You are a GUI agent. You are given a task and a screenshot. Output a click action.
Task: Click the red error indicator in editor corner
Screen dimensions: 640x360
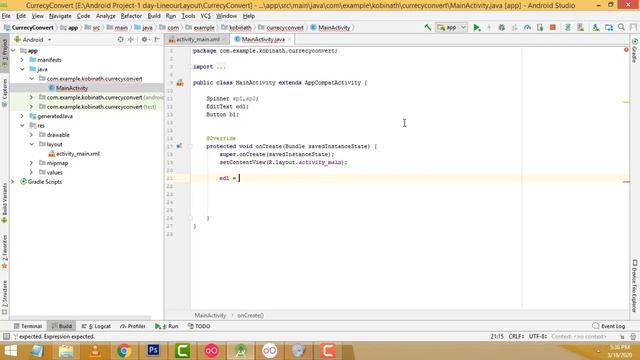tap(626, 50)
